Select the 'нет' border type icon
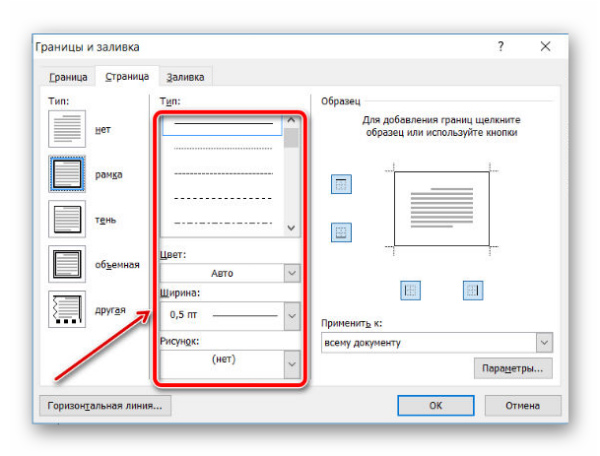This screenshot has height=456, width=600. pos(68,131)
